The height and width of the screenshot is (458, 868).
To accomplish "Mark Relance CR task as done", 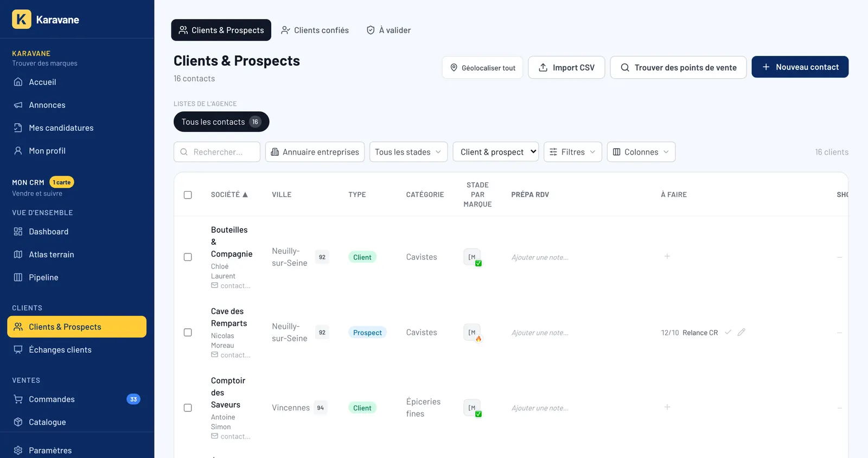I will pyautogui.click(x=728, y=332).
